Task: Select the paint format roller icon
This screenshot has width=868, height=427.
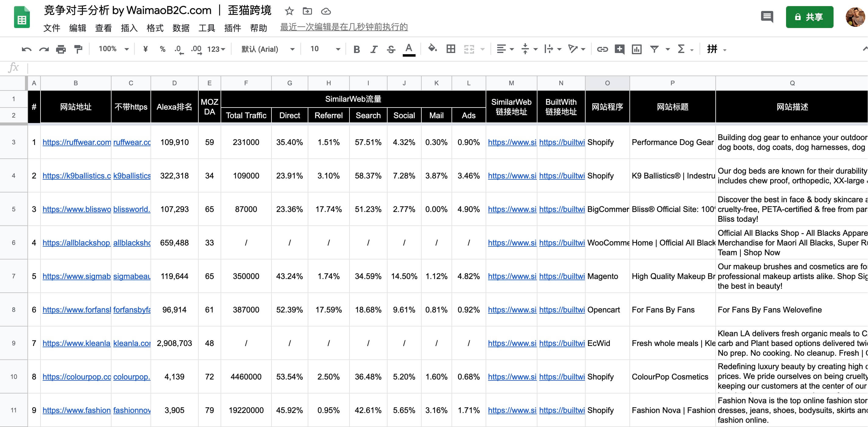Action: 78,50
